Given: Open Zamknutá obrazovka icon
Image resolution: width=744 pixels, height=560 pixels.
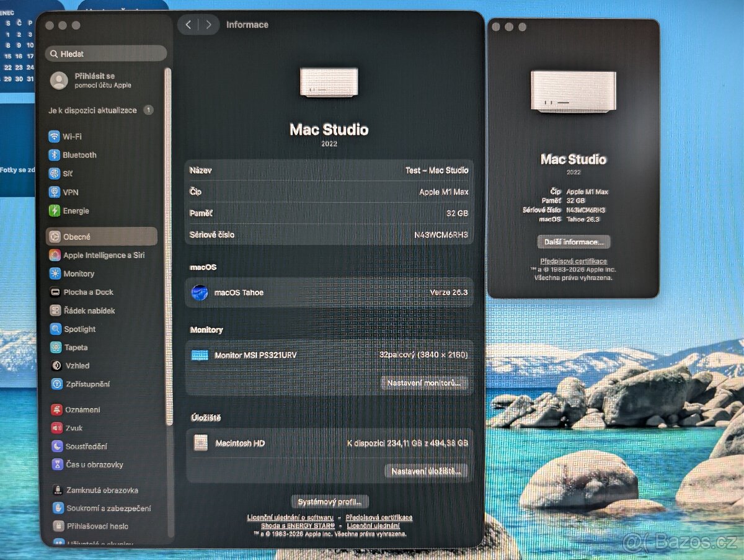Looking at the screenshot, I should [x=58, y=490].
